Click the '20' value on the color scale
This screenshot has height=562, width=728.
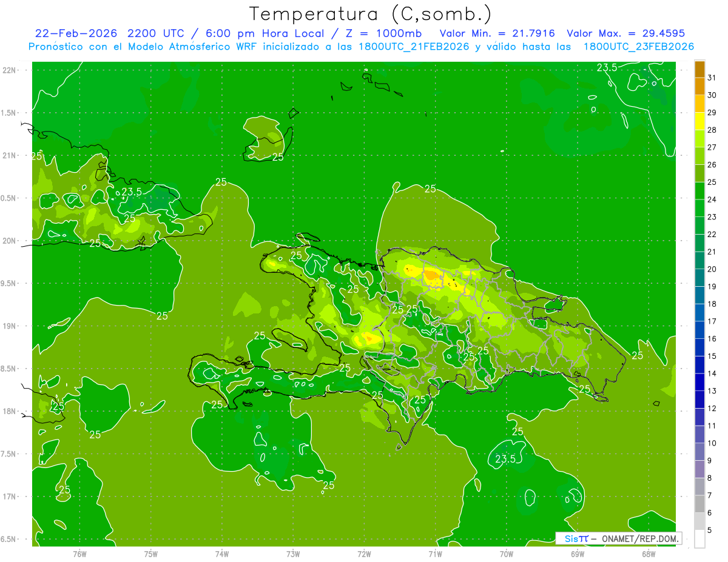click(x=712, y=269)
